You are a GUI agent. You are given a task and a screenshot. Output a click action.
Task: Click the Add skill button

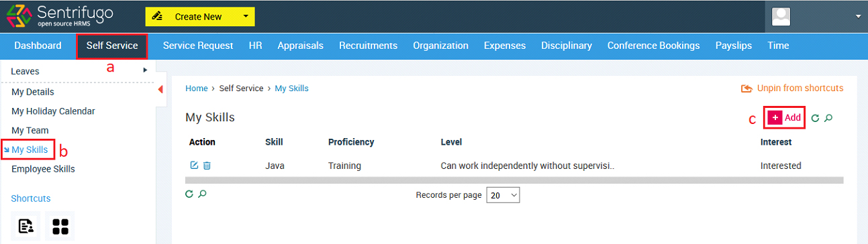785,117
